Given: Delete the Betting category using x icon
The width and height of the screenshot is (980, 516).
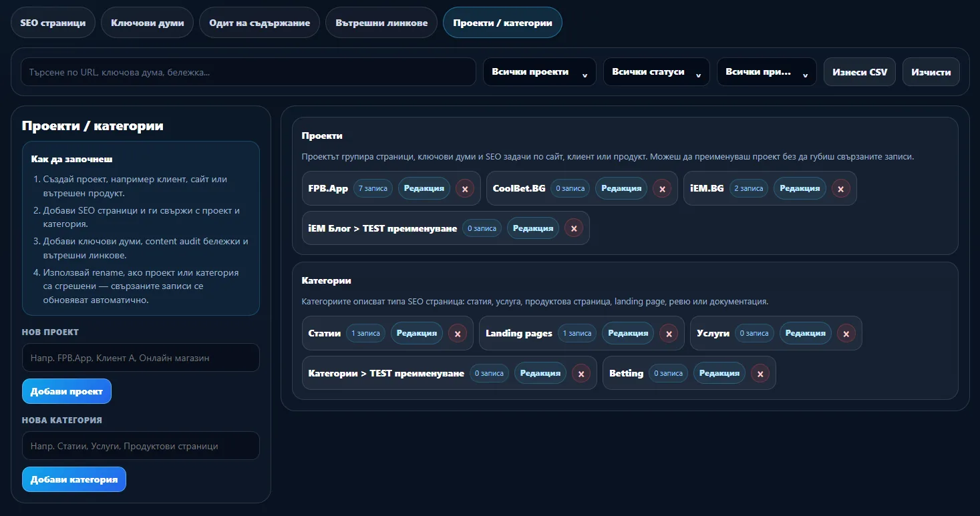Looking at the screenshot, I should coord(760,373).
